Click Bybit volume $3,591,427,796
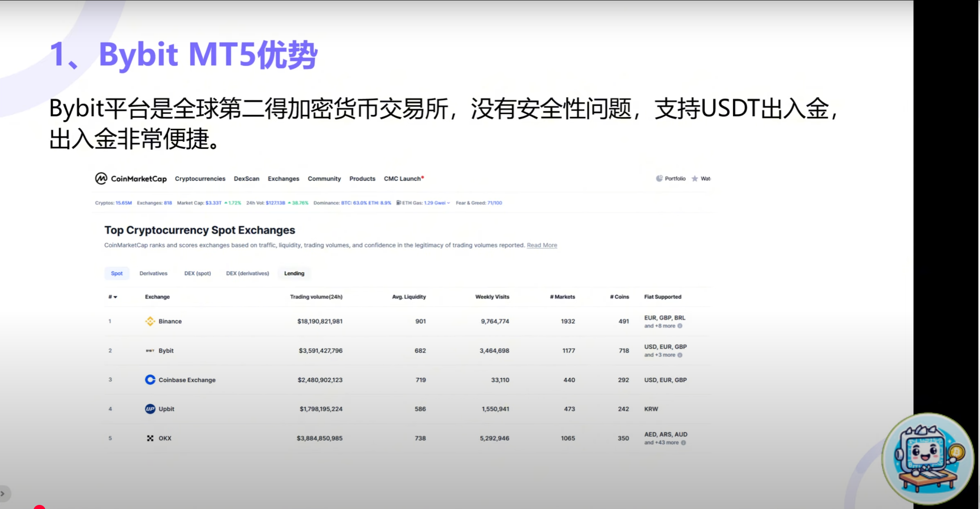Image resolution: width=980 pixels, height=509 pixels. [320, 351]
